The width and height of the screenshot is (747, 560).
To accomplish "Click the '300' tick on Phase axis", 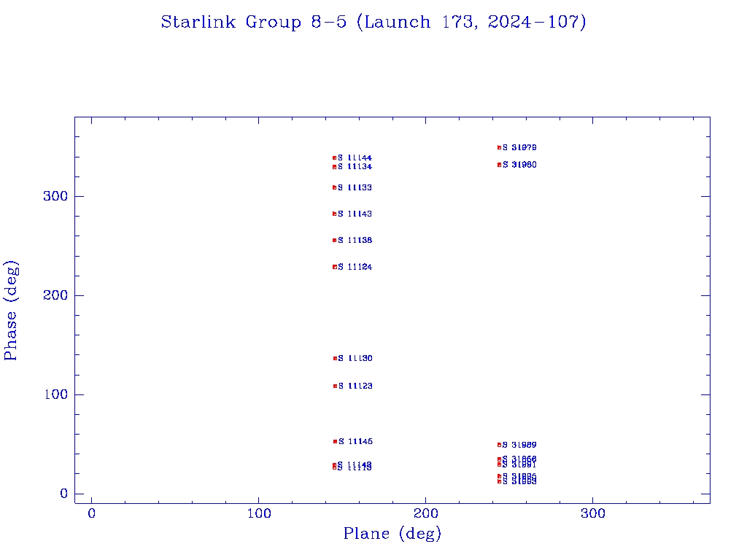I will pos(55,196).
